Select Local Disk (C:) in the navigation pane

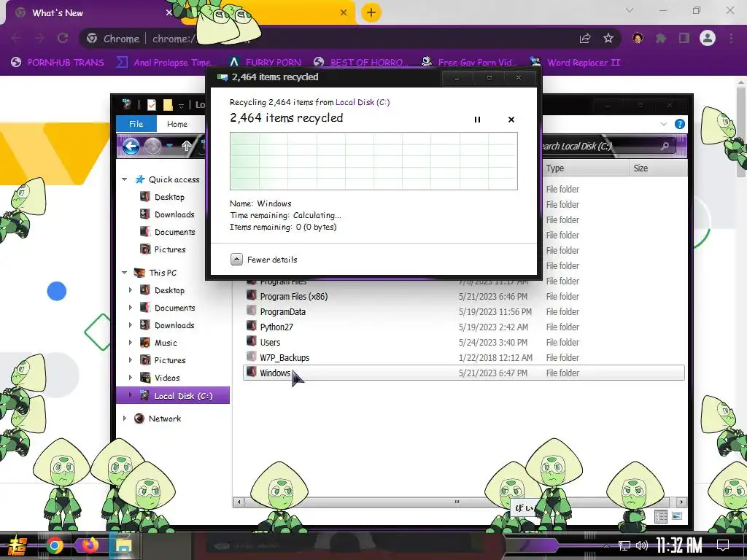pos(173,396)
